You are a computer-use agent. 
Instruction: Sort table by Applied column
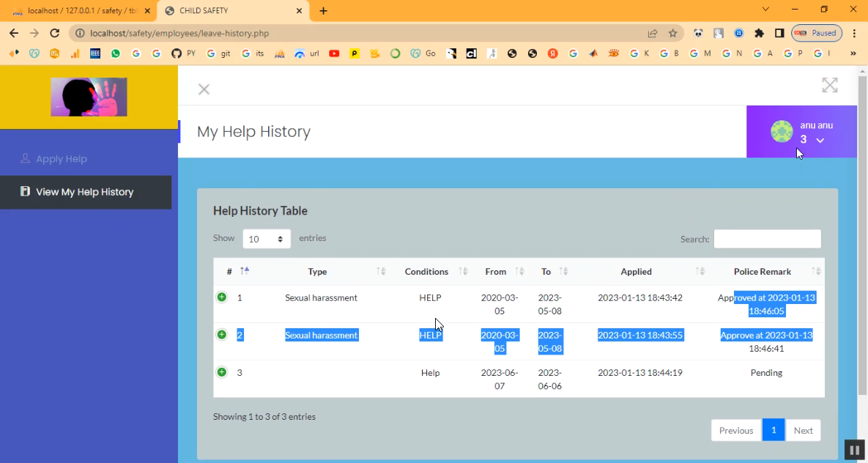[636, 272]
